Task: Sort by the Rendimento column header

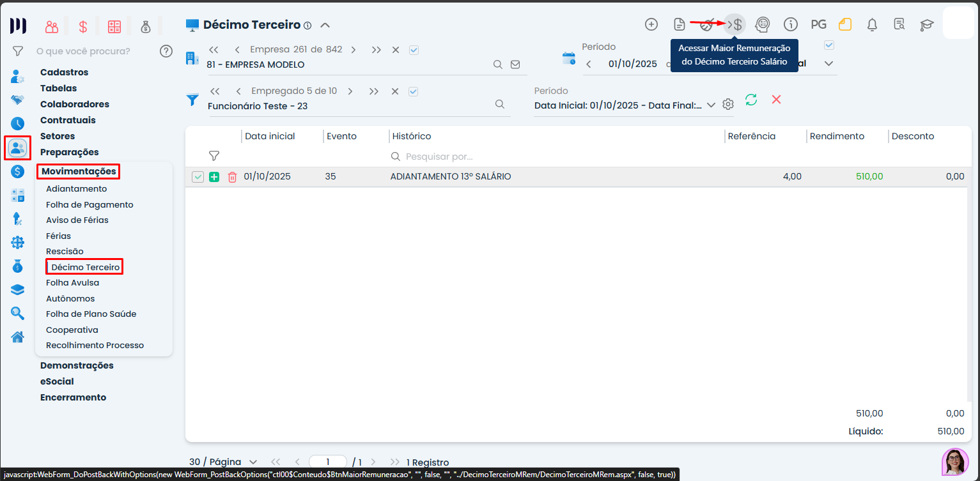Action: coord(837,136)
